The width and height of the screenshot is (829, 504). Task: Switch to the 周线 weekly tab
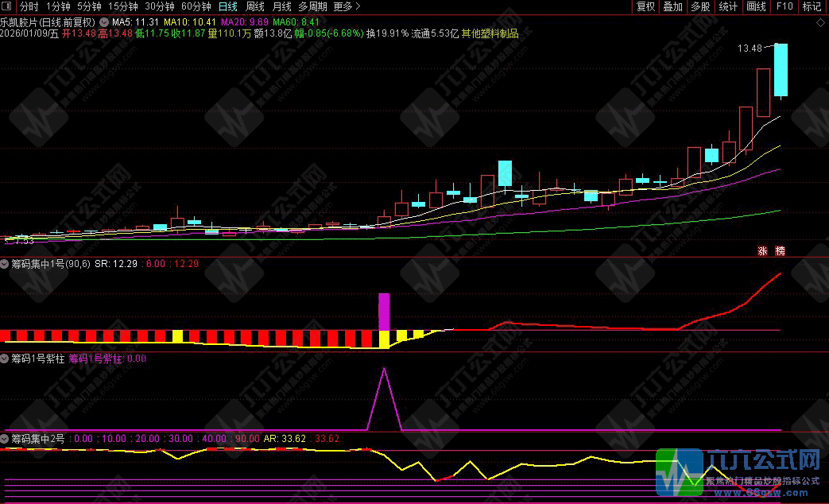coord(255,6)
